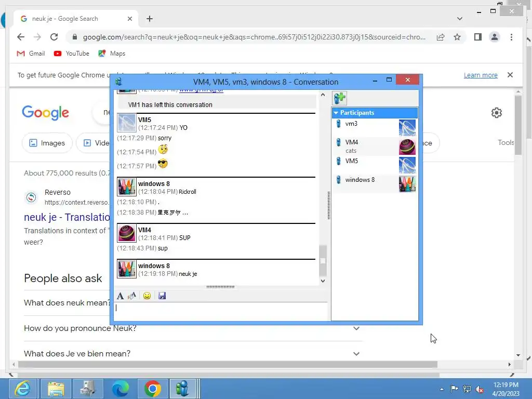Bookmark this page with the star
This screenshot has width=532, height=399.
457,37
